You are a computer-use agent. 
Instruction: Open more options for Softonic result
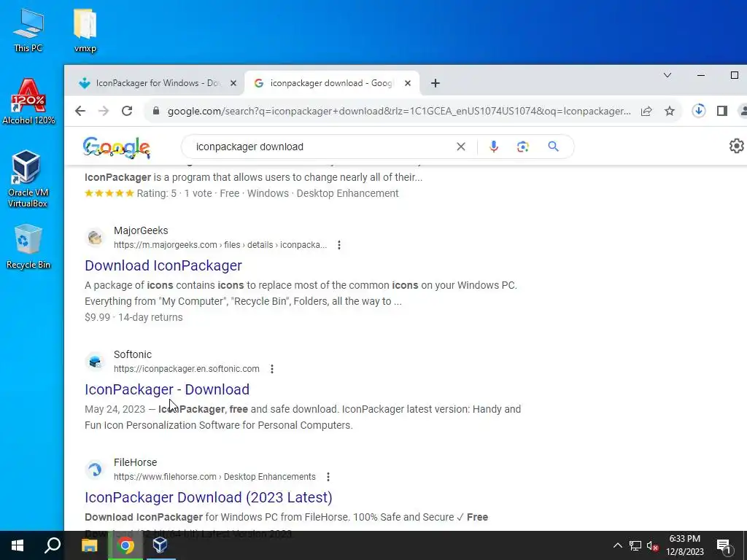click(271, 368)
